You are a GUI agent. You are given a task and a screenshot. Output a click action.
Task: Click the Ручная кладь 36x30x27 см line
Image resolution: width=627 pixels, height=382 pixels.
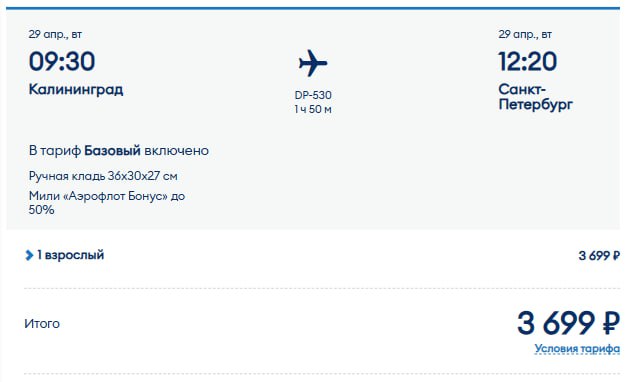103,176
